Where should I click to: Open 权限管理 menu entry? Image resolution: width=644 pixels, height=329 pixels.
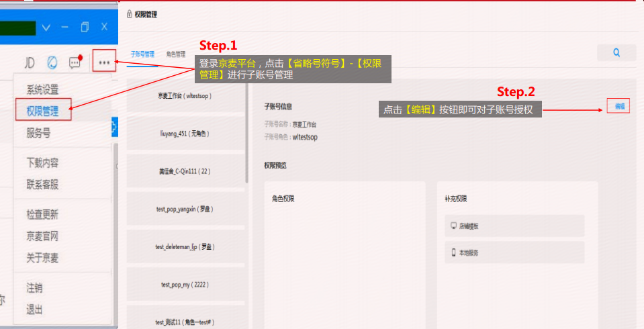click(43, 111)
